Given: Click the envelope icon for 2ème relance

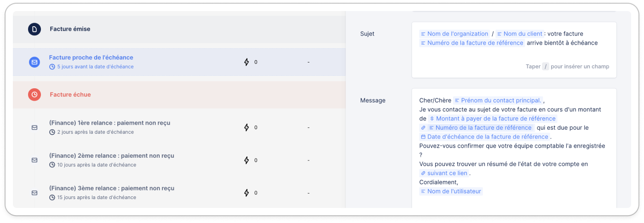Looking at the screenshot, I should click(x=34, y=160).
